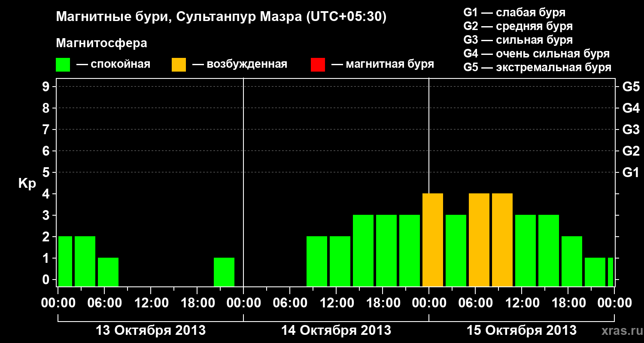Click the green 'спокойная' legend swatch
The image size is (644, 343).
click(x=63, y=65)
